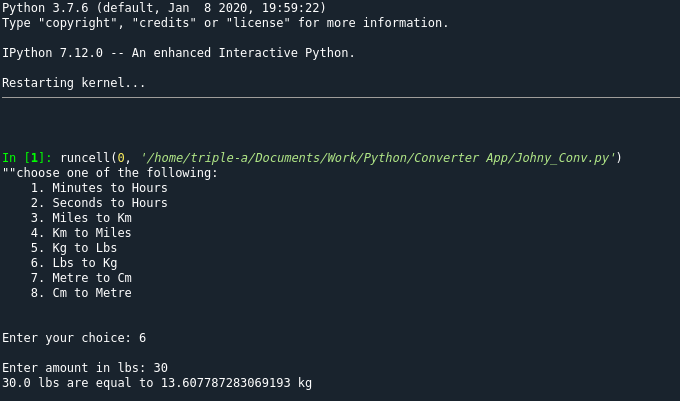Click the "4. Km to Miles" option line
This screenshot has height=401, width=680.
[81, 233]
